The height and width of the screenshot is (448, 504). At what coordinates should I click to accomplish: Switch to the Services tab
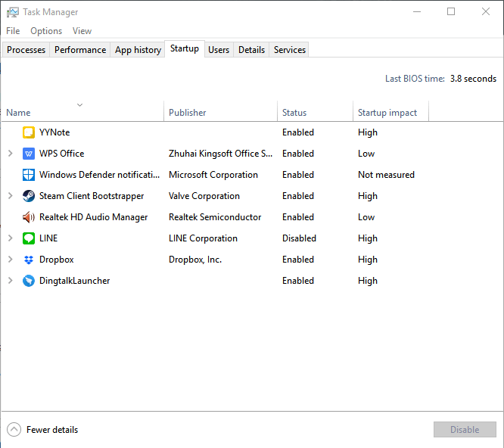pyautogui.click(x=290, y=50)
